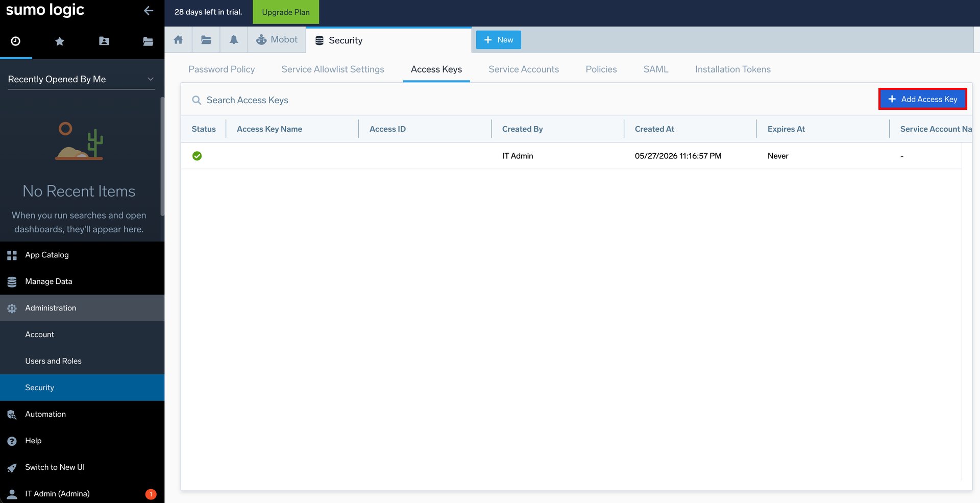Open the orange notification badge
This screenshot has width=980, height=503.
151,494
